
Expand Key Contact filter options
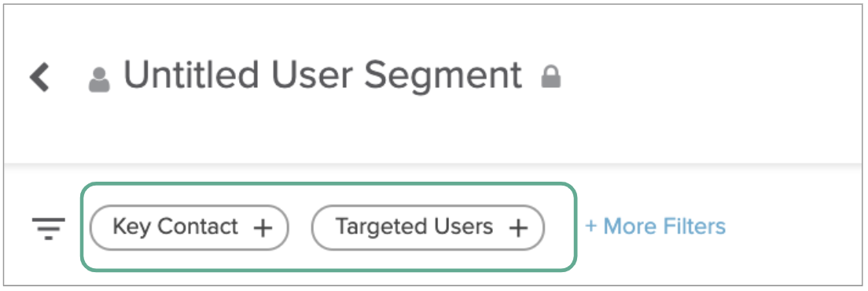pyautogui.click(x=263, y=228)
